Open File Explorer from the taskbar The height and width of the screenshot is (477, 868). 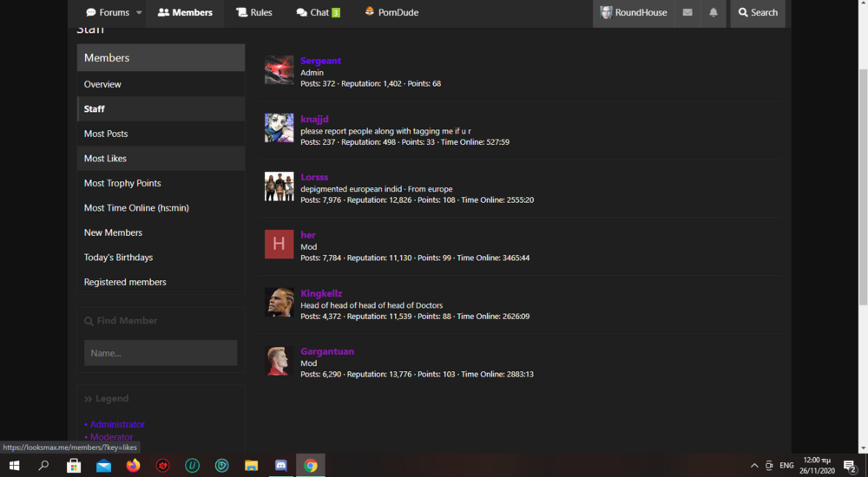pyautogui.click(x=252, y=466)
